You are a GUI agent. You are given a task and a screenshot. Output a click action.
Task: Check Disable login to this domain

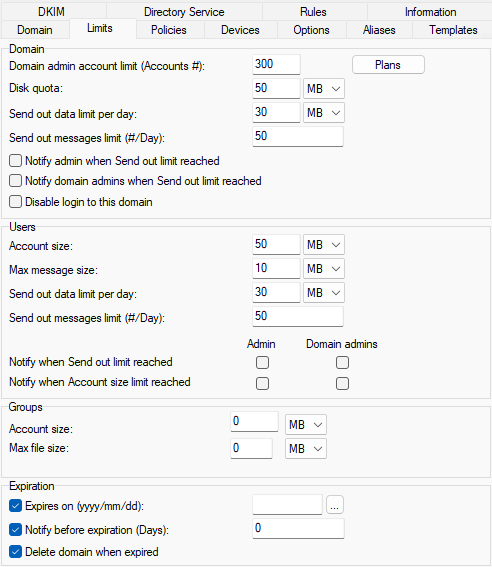(15, 202)
